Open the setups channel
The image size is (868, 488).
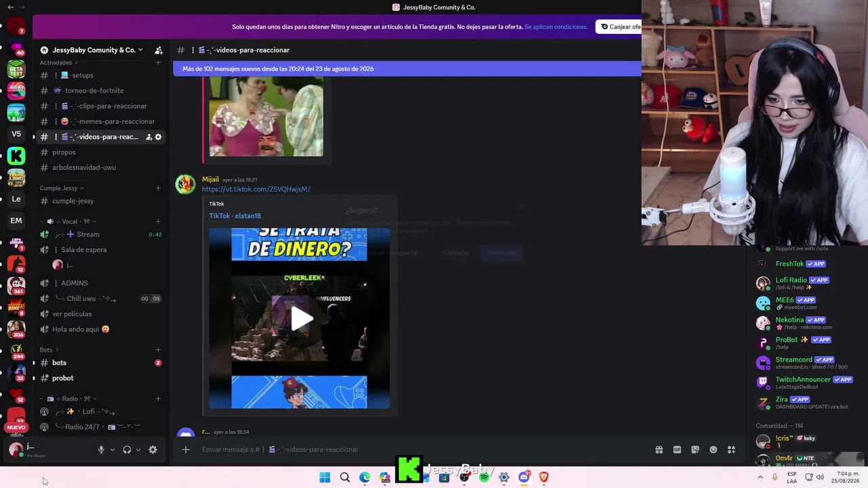(x=100, y=75)
